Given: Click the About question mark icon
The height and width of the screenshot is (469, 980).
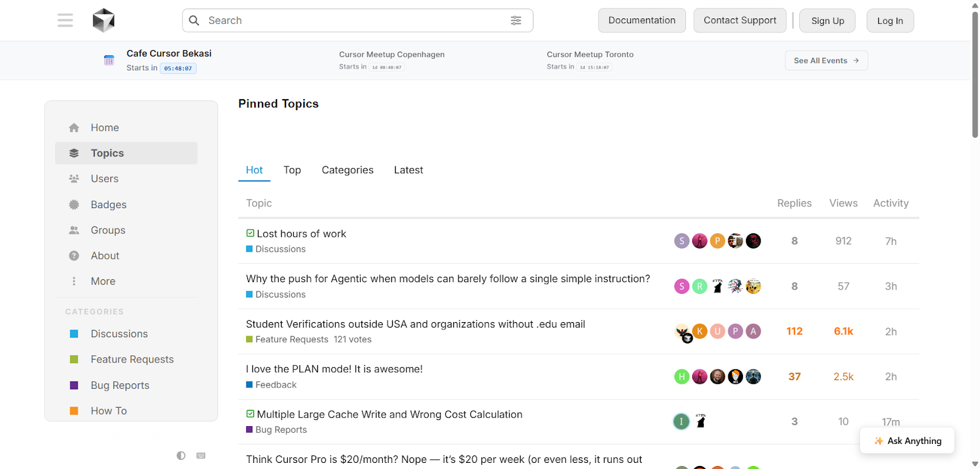Looking at the screenshot, I should point(74,256).
